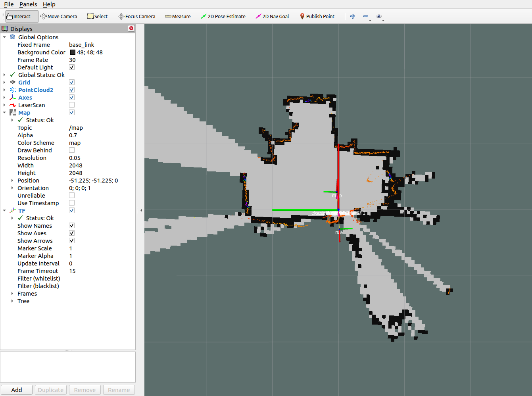Uncheck Show Names under TF
Screen dimensions: 532x396
pyautogui.click(x=72, y=225)
